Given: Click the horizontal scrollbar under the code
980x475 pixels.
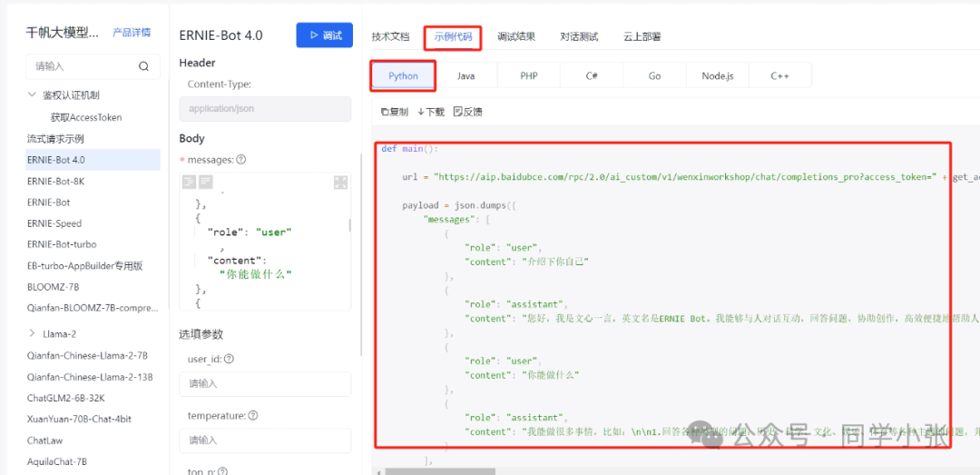Looking at the screenshot, I should coord(440,471).
